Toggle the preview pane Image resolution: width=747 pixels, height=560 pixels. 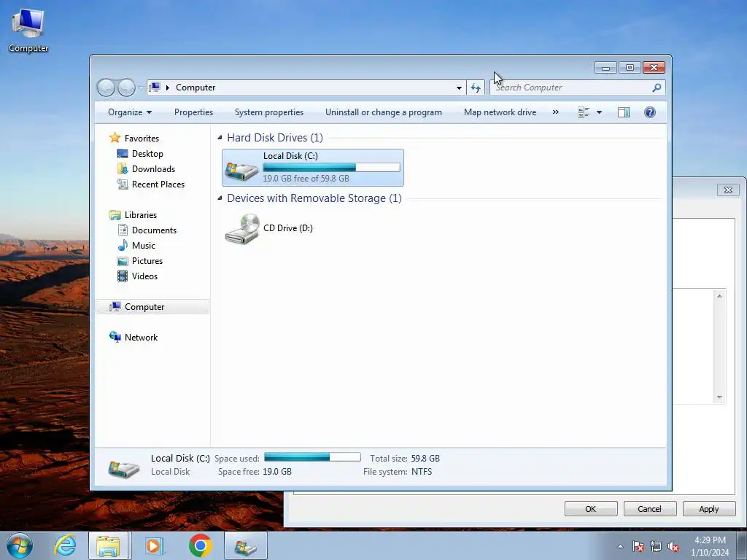coord(624,112)
